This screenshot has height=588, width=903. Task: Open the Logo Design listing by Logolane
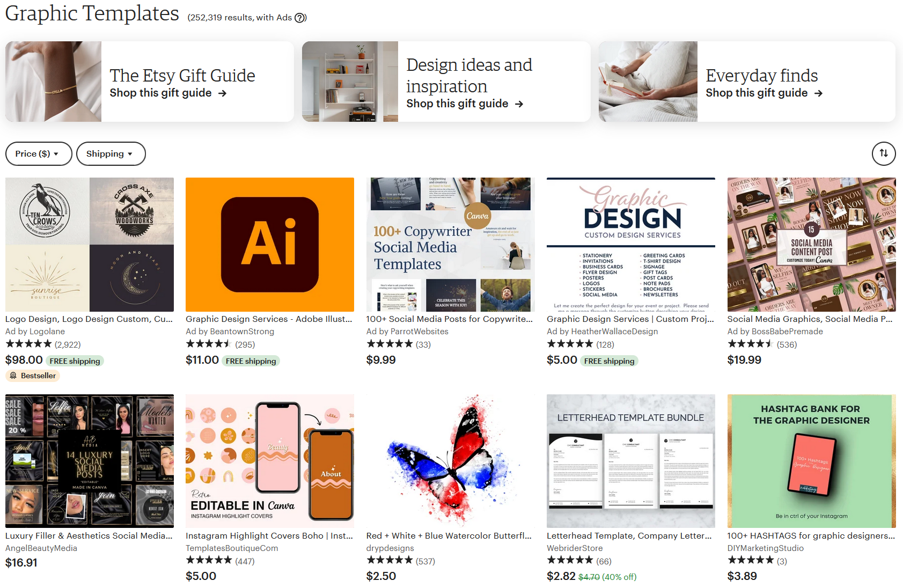coord(89,244)
